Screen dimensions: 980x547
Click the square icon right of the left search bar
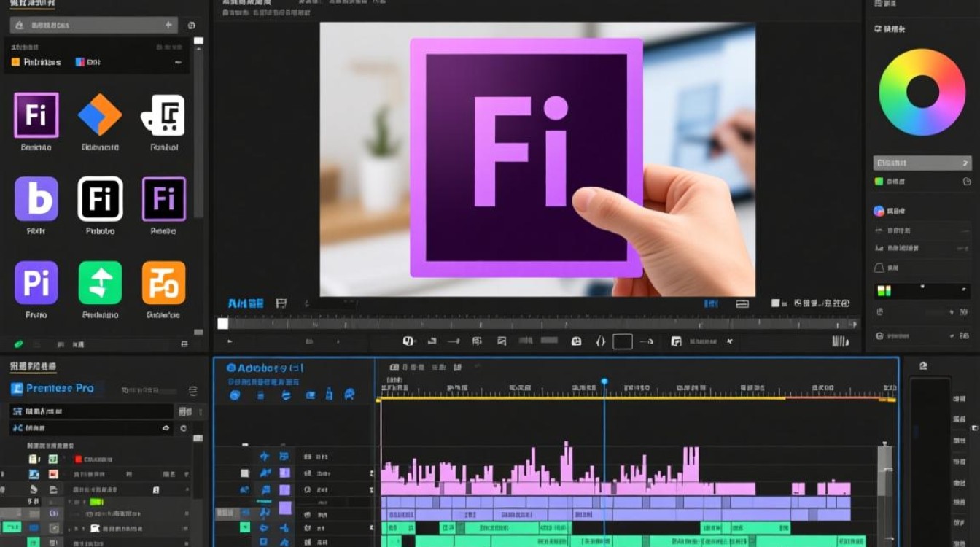[192, 26]
